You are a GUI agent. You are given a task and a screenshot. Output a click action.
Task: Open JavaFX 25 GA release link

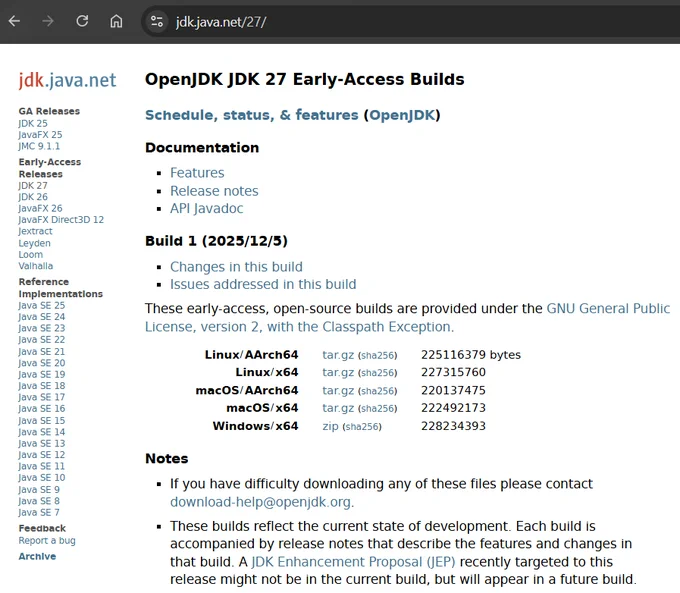(x=40, y=135)
